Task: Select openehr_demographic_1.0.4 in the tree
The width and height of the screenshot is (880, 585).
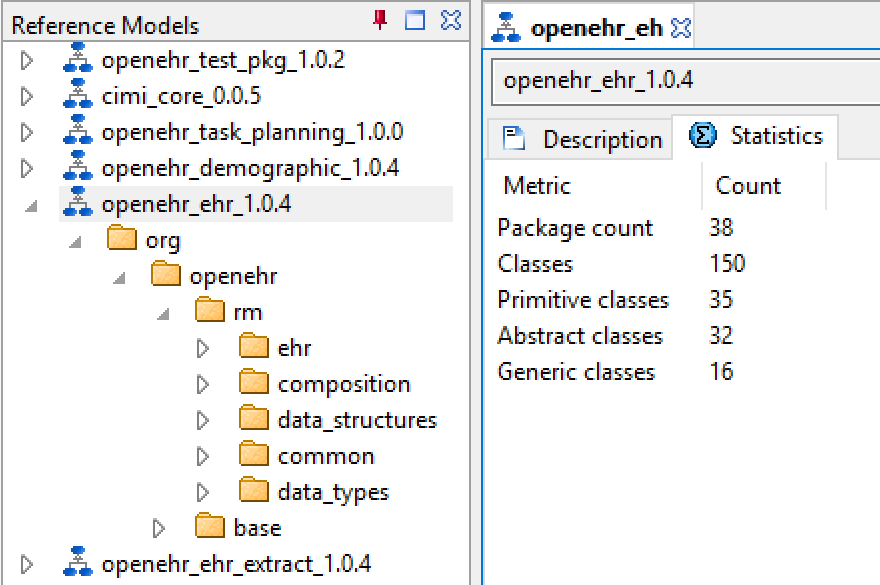Action: (250, 168)
